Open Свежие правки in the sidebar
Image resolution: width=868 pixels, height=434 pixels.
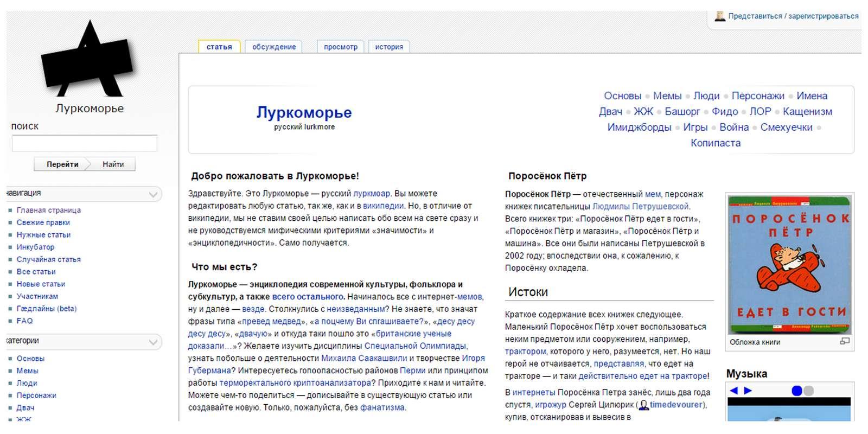[x=43, y=222]
